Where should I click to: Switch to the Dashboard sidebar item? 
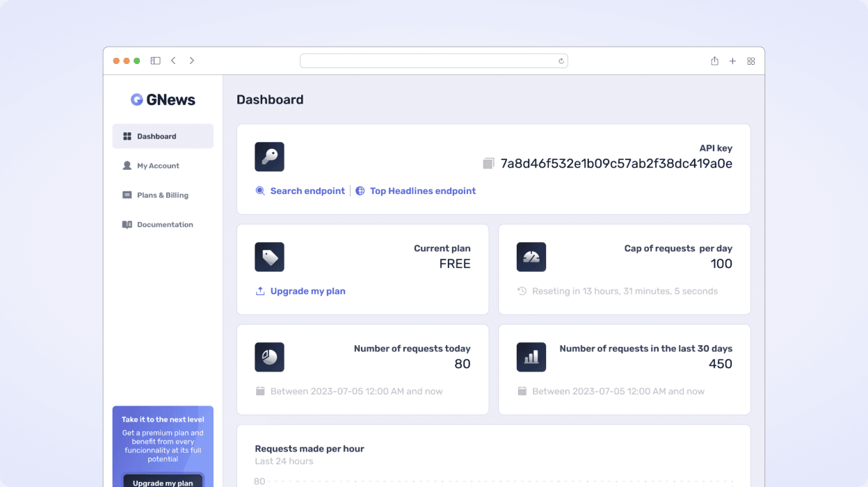[x=156, y=136]
